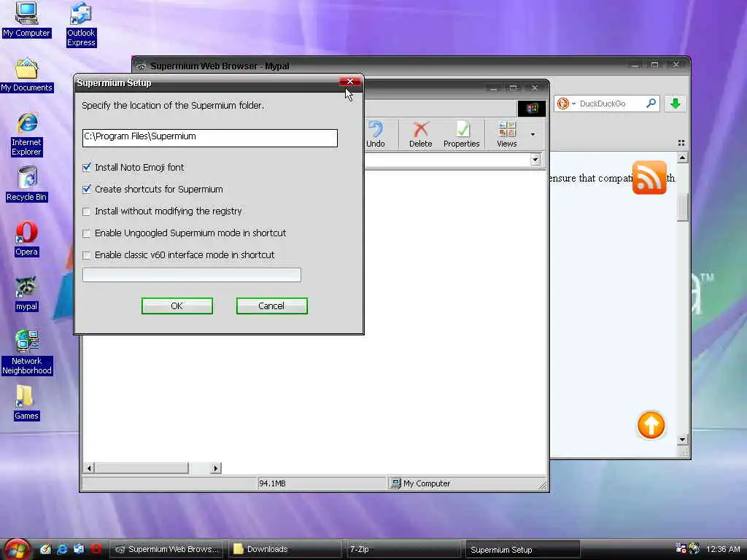Click scroll left arrow in 7-Zip
The height and width of the screenshot is (560, 747).
click(89, 468)
